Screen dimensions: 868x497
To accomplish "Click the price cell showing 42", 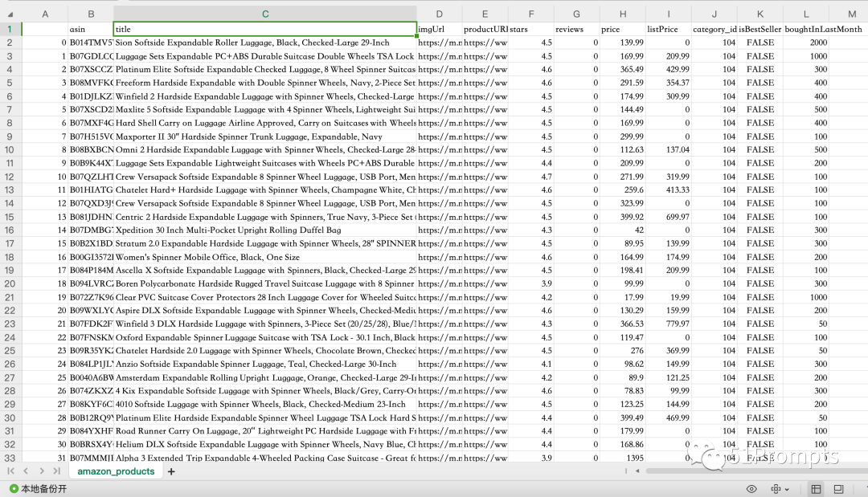I will coord(623,230).
